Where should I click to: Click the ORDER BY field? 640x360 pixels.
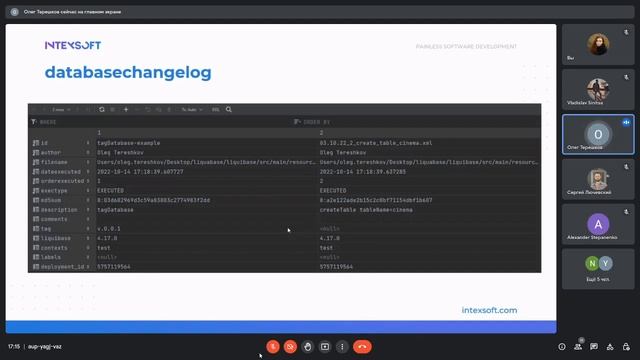(x=416, y=122)
